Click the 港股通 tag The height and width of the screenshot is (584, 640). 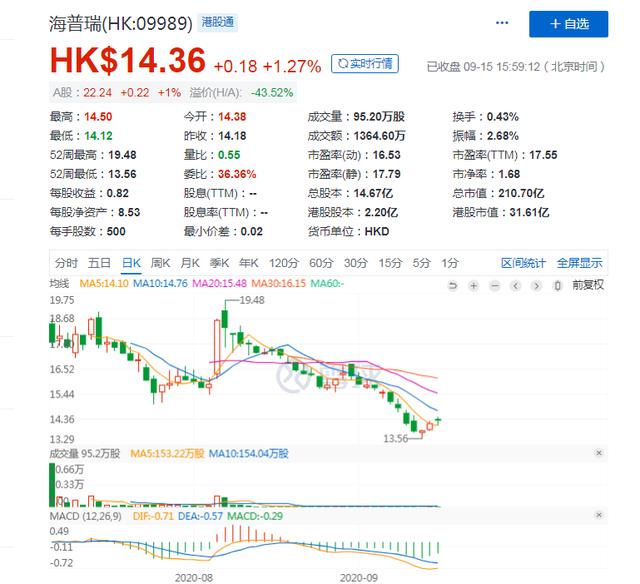(x=218, y=22)
